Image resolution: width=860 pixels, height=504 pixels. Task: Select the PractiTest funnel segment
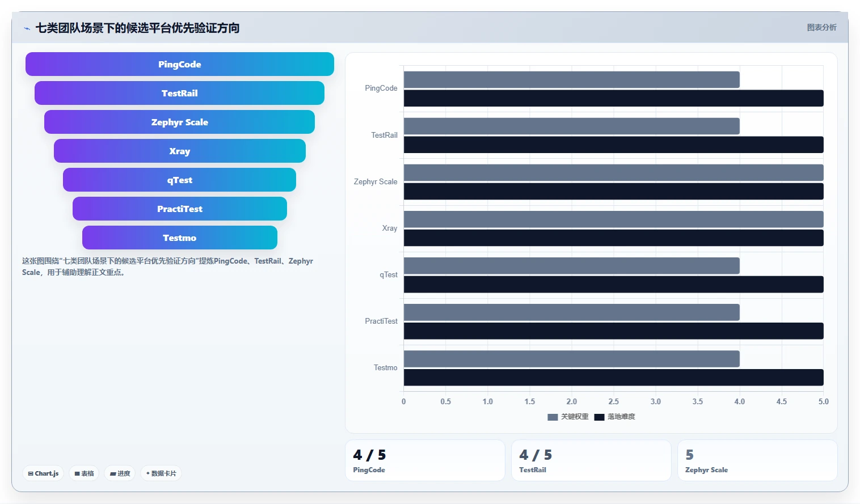click(x=180, y=209)
